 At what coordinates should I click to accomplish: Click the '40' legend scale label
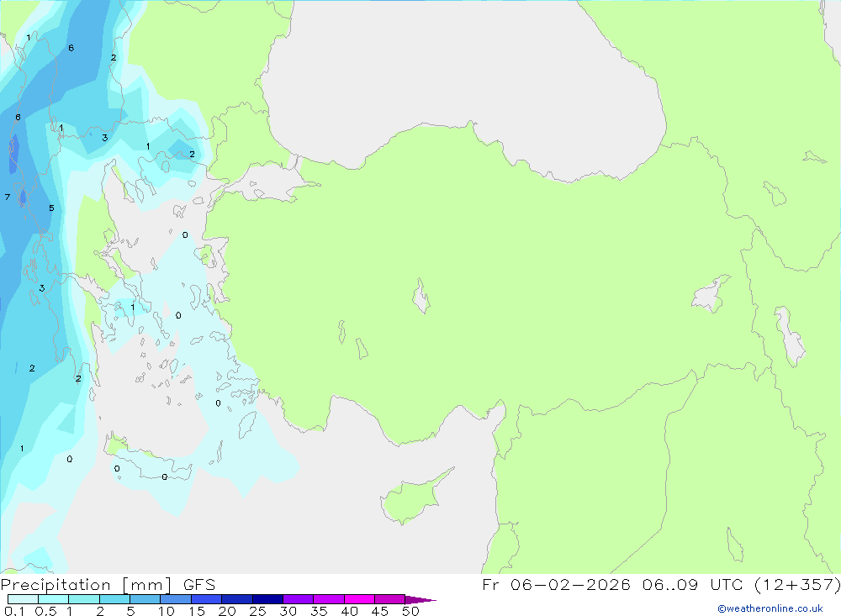349,611
